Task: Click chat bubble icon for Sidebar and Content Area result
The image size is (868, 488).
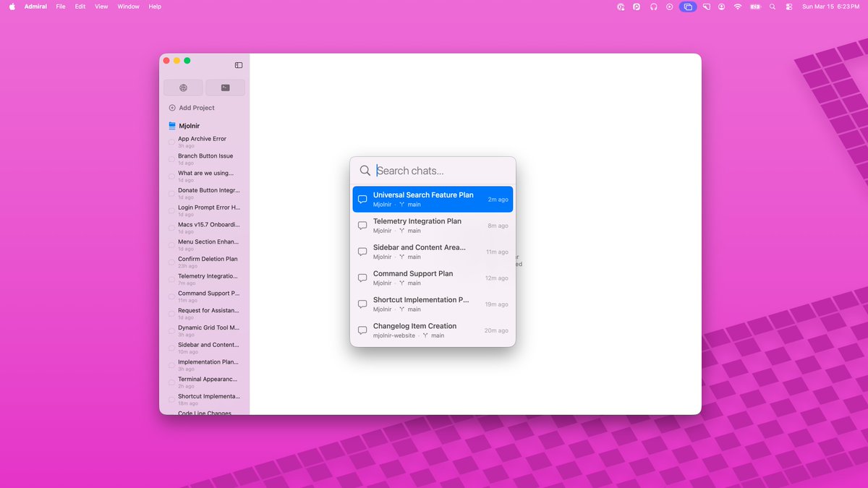Action: pos(362,252)
